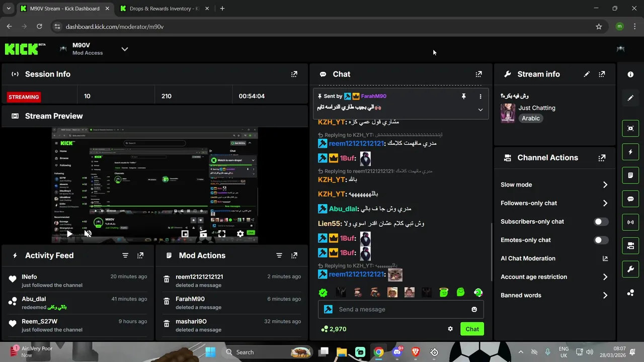This screenshot has width=644, height=362.
Task: Pop out the Mod Actions panel
Action: [x=294, y=255]
